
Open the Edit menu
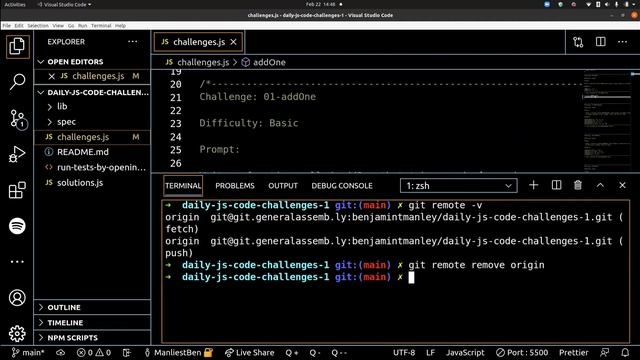pyautogui.click(x=19, y=25)
